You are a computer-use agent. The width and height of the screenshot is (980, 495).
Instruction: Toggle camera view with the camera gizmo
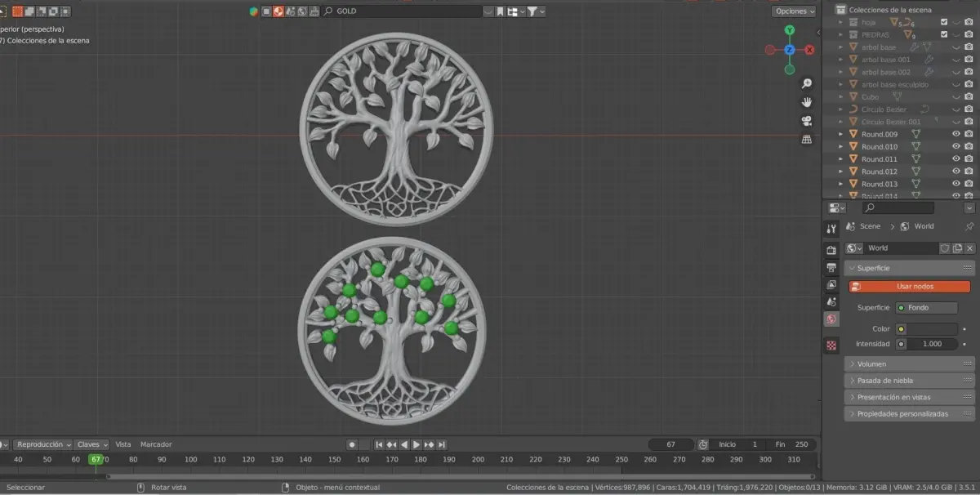coord(807,121)
